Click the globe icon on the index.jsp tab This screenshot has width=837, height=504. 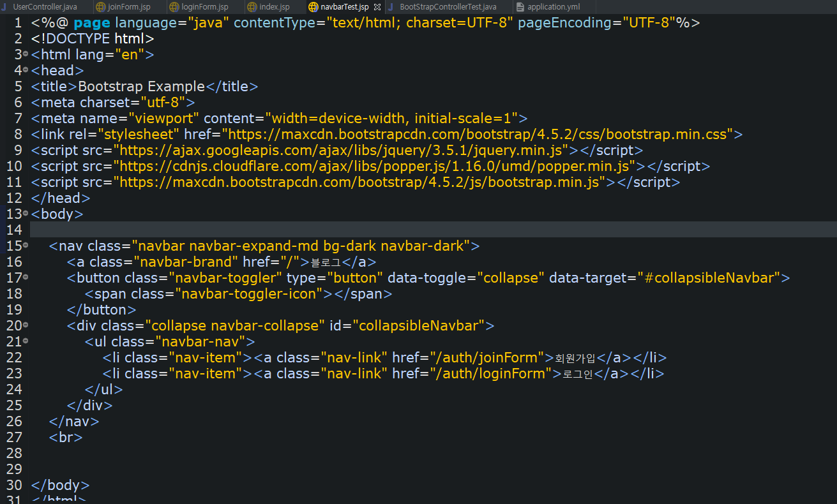pyautogui.click(x=252, y=7)
